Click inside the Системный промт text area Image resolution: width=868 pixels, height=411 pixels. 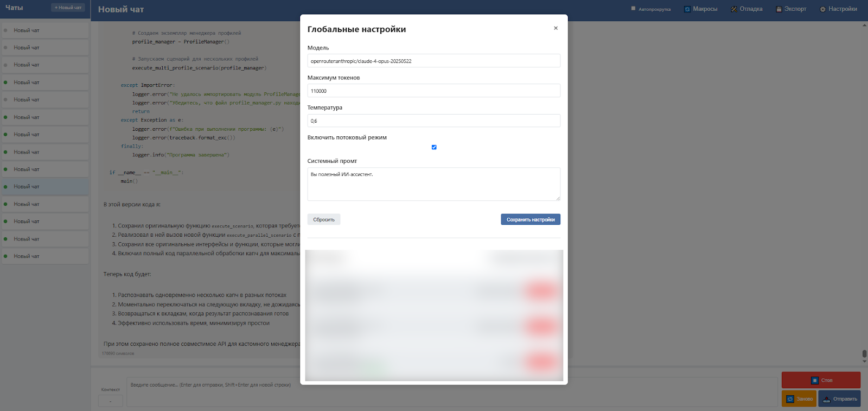[x=434, y=184]
